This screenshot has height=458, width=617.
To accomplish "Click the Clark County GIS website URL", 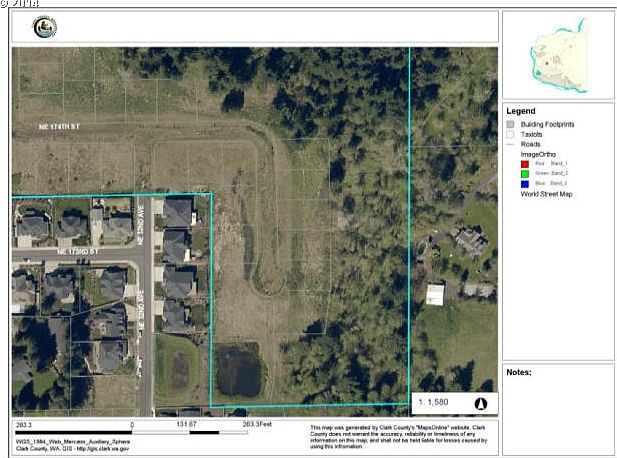I will 102,448.
